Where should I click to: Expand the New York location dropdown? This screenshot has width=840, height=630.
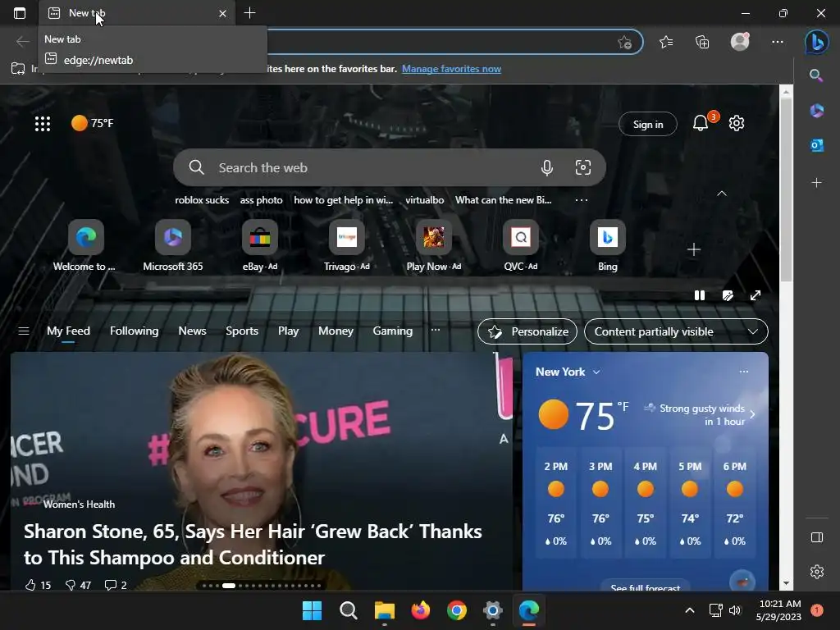click(x=596, y=372)
